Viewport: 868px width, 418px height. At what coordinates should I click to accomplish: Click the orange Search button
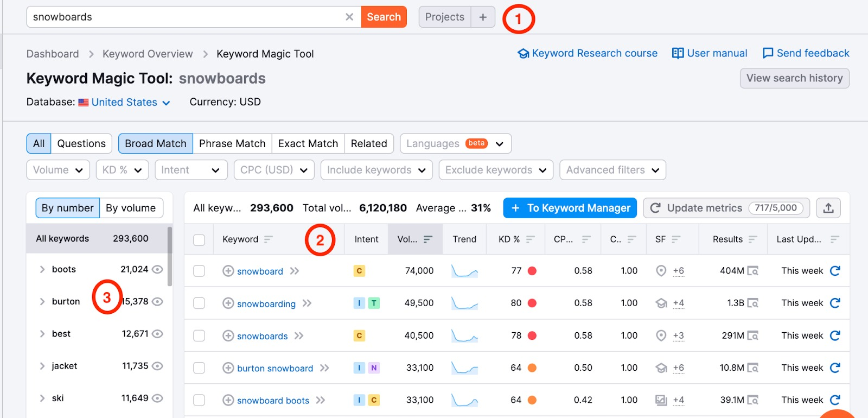click(384, 17)
